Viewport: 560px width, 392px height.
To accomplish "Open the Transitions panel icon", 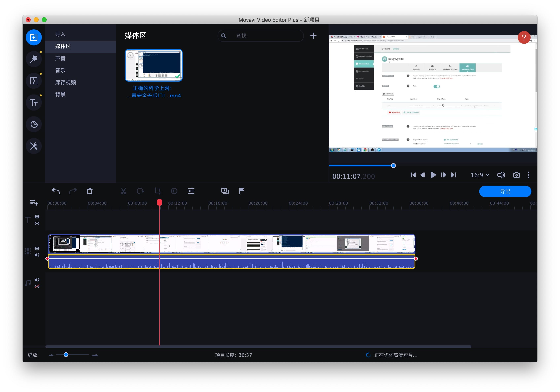I will tap(34, 81).
